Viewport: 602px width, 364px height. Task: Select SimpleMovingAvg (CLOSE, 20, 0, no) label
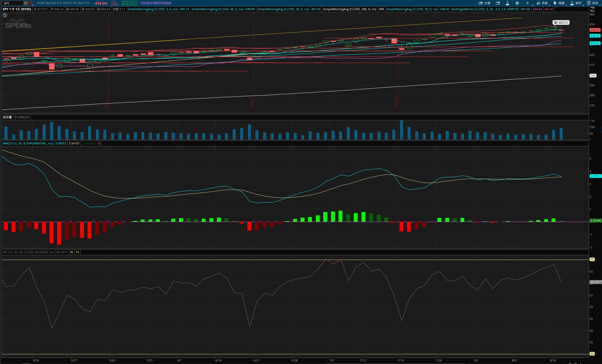click(283, 9)
